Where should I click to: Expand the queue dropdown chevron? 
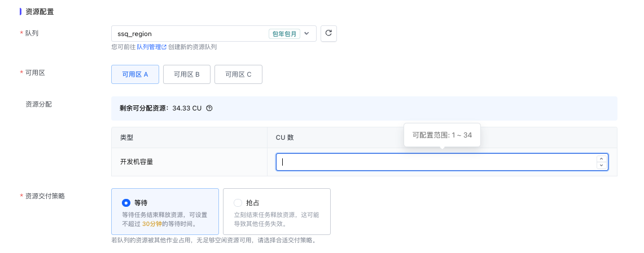pos(307,34)
